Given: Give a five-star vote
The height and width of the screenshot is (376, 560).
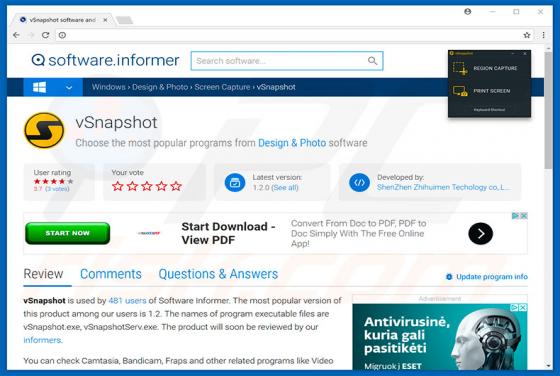Looking at the screenshot, I should [x=176, y=186].
